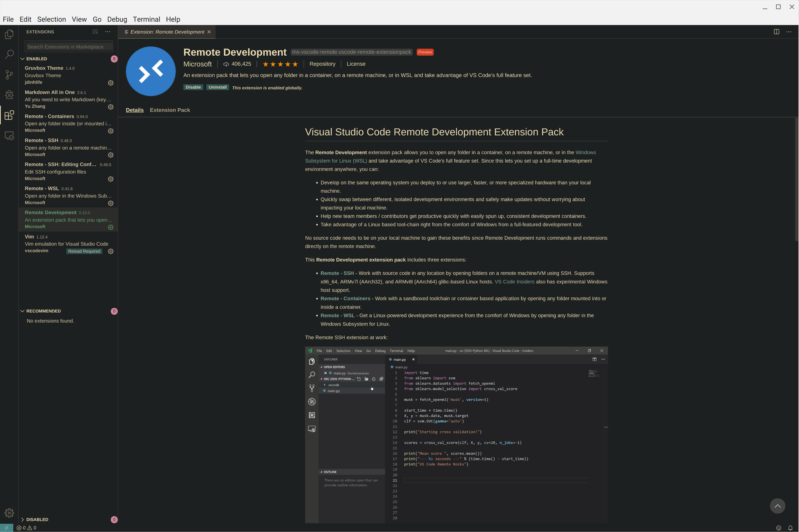Open the Explorer view in the activity bar
This screenshot has height=532, width=799.
(9, 34)
